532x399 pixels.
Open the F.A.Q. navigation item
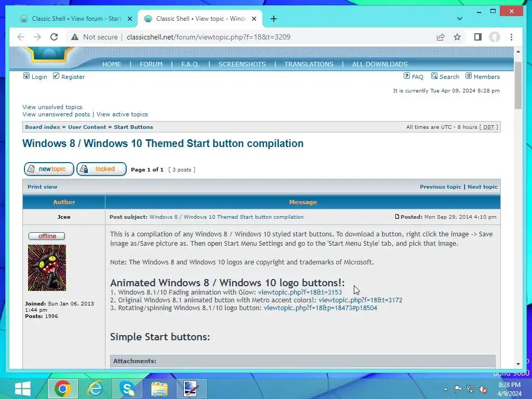tap(190, 64)
